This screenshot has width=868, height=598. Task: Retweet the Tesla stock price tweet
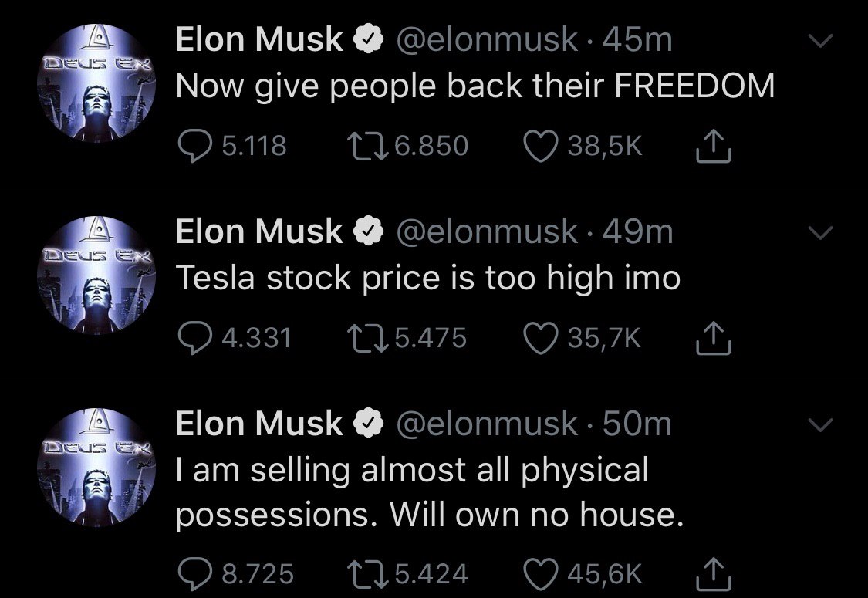tap(366, 338)
